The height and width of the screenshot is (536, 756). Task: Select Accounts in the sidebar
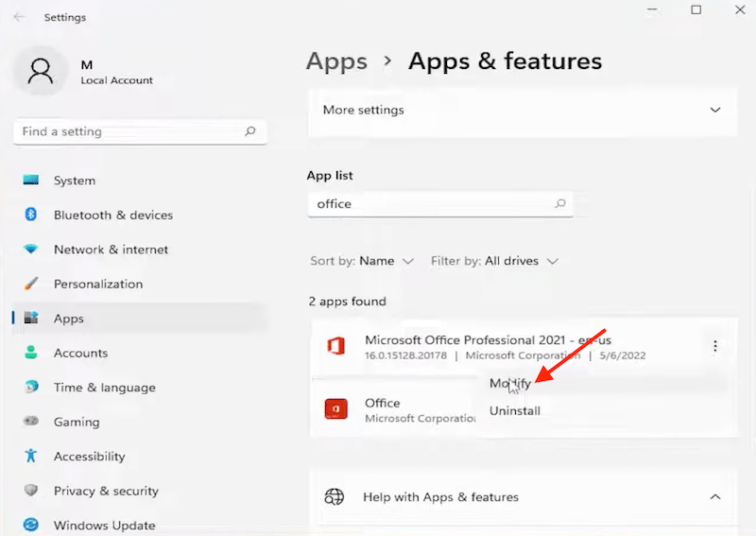[x=81, y=354]
